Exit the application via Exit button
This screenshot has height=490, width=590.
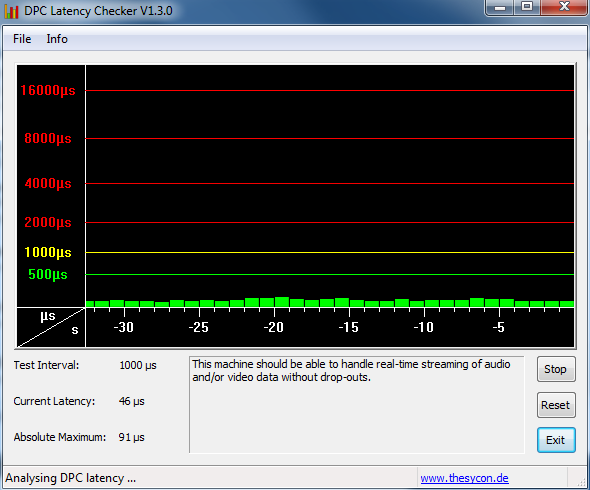(556, 440)
